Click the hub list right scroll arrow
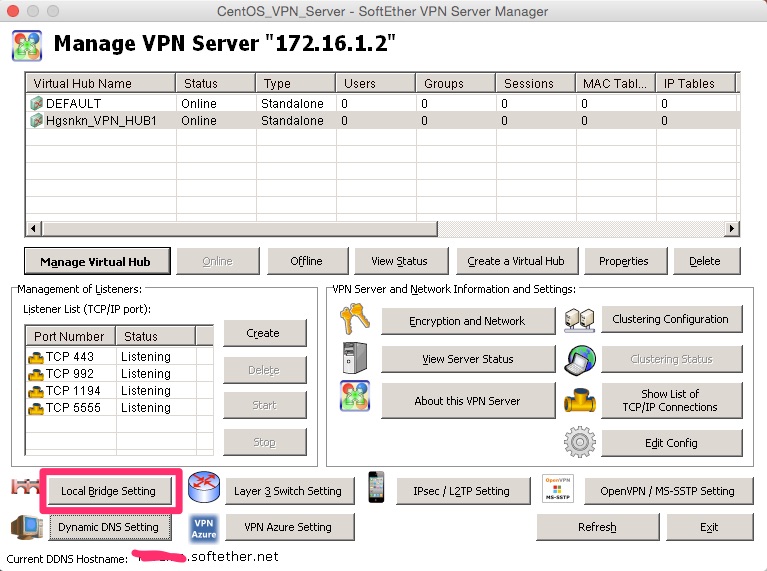767x571 pixels. pyautogui.click(x=731, y=228)
